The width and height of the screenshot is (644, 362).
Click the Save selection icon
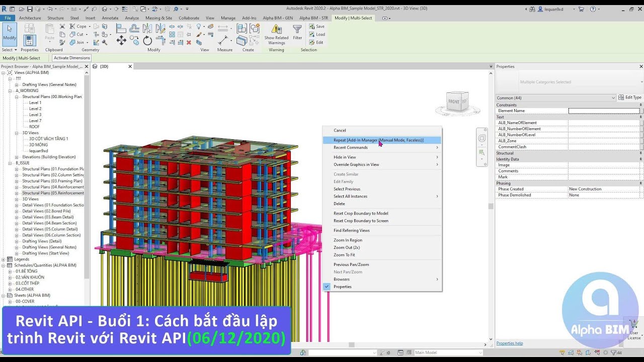tap(316, 26)
